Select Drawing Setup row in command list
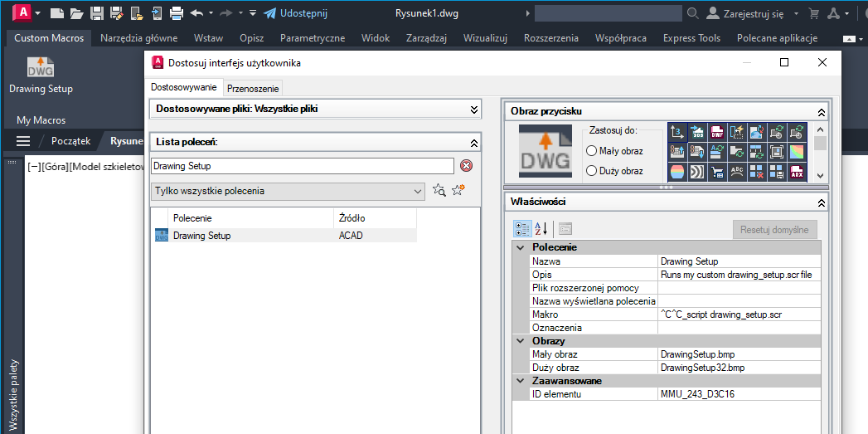Image resolution: width=868 pixels, height=434 pixels. [284, 236]
